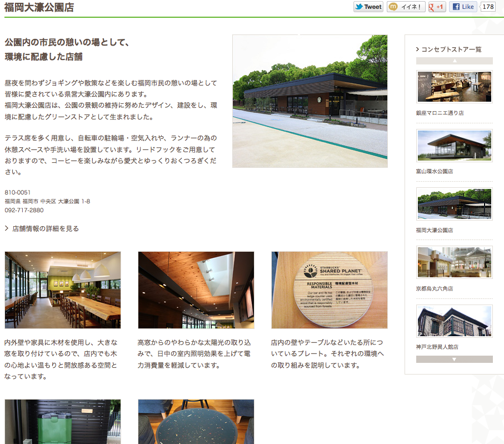The image size is (504, 444).
Task: Click the phone number 092-717-2880
Action: click(x=24, y=210)
